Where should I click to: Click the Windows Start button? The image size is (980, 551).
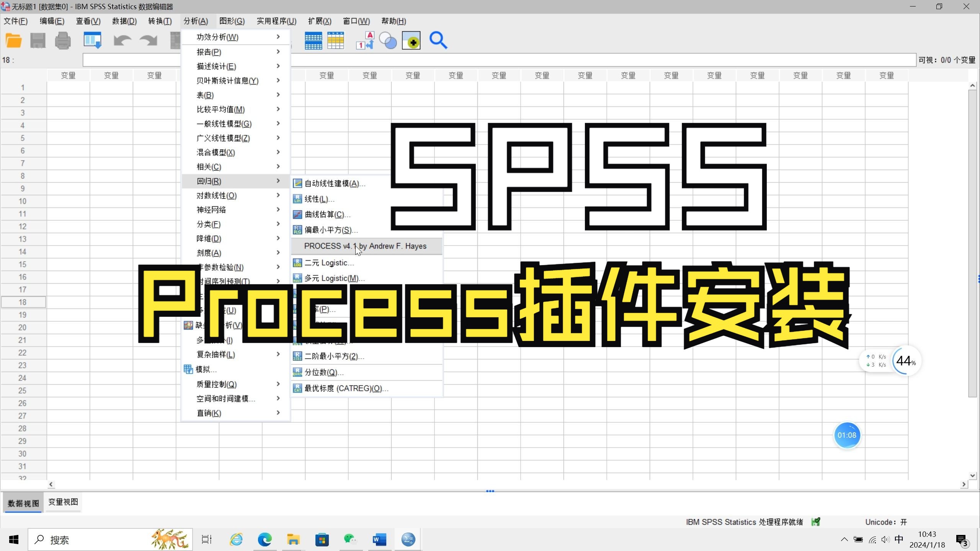click(x=14, y=540)
